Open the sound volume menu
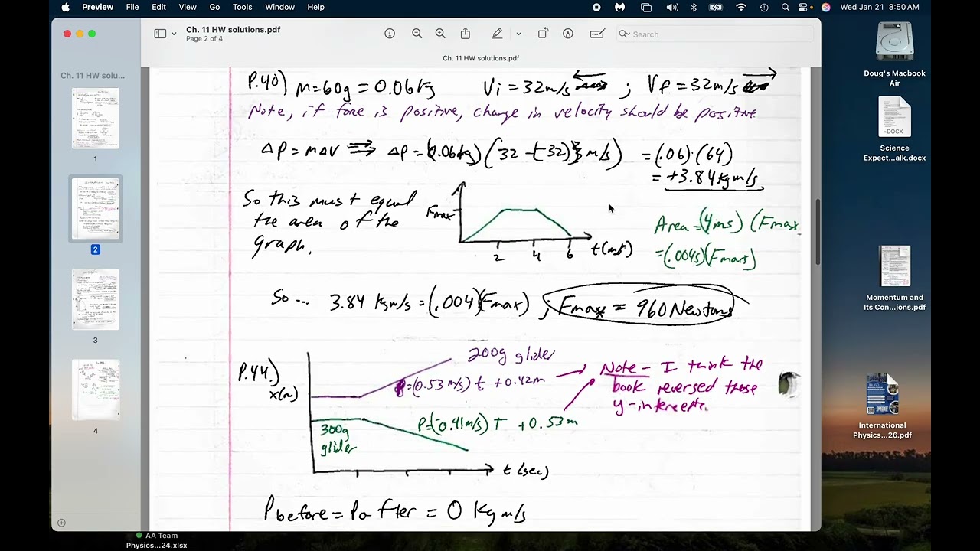The height and width of the screenshot is (551, 980). (x=672, y=7)
